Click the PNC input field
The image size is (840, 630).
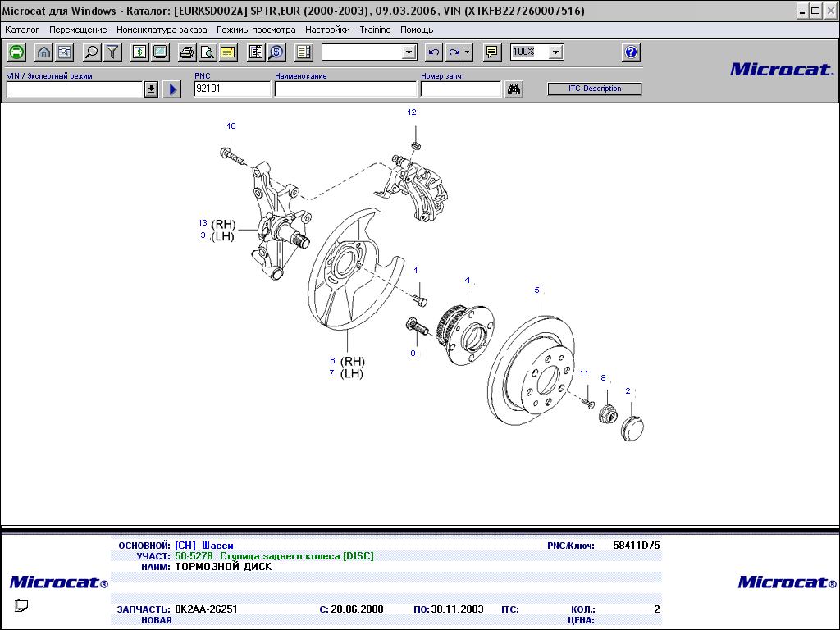pos(231,89)
